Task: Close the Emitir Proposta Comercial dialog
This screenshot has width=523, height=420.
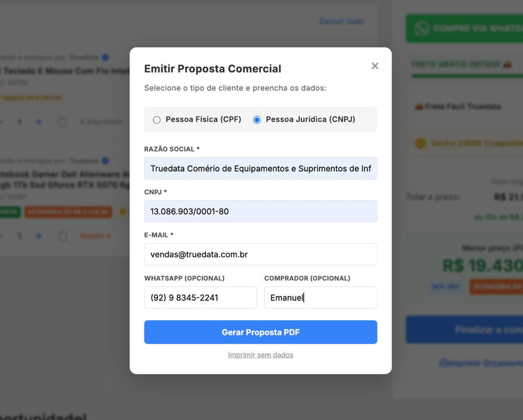Action: pos(375,66)
